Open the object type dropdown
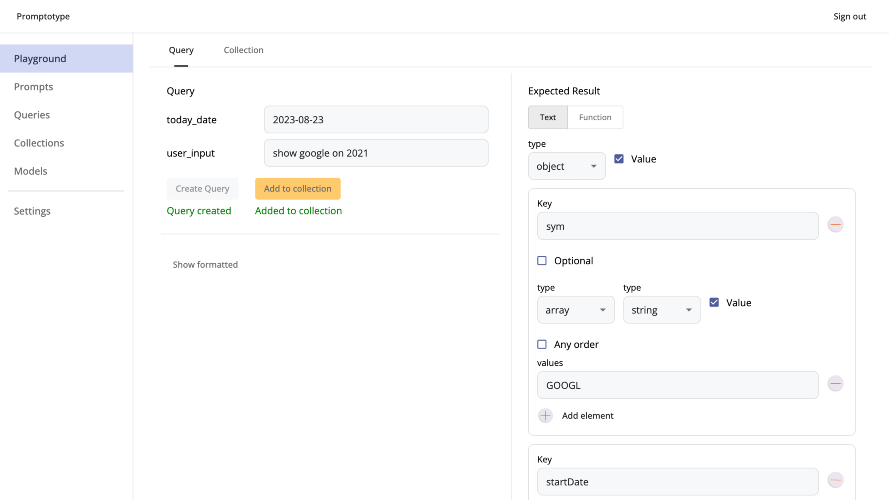Image resolution: width=889 pixels, height=500 pixels. click(566, 166)
